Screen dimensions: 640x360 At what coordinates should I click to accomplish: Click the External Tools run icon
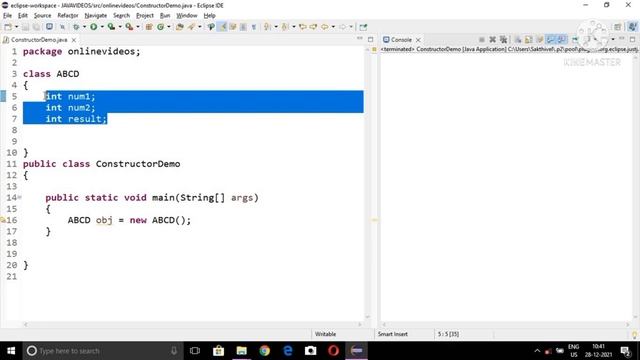click(129, 27)
